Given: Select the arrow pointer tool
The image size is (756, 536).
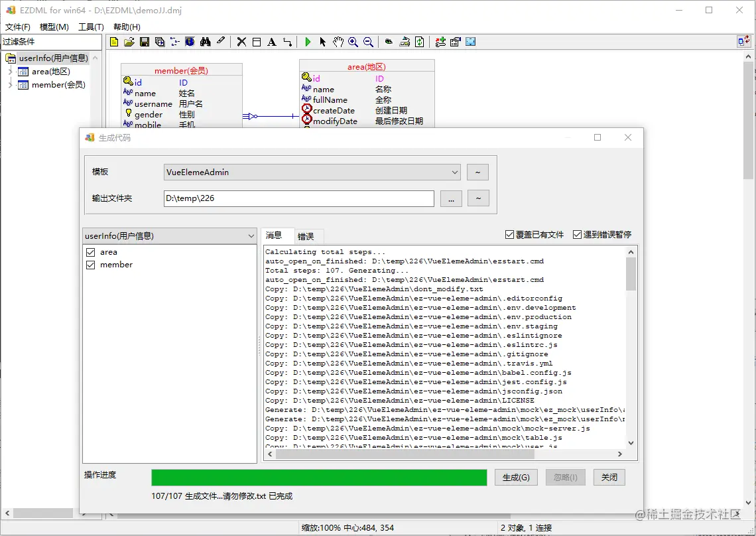Looking at the screenshot, I should pyautogui.click(x=322, y=42).
